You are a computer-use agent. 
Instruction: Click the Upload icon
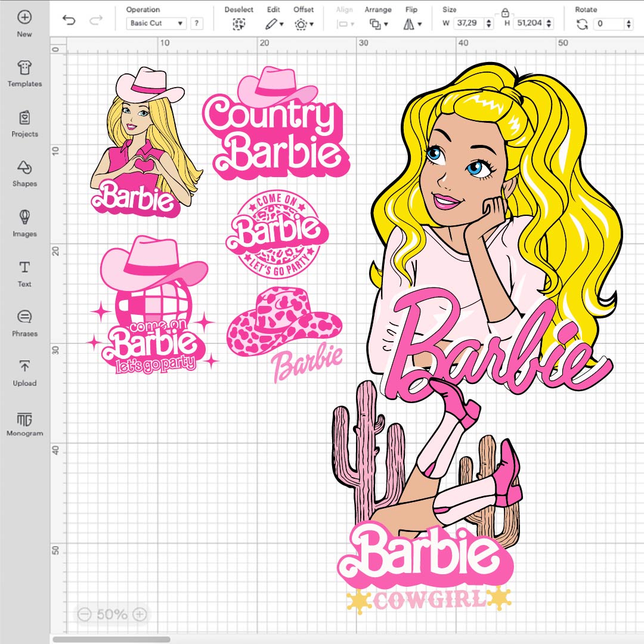coord(24,366)
